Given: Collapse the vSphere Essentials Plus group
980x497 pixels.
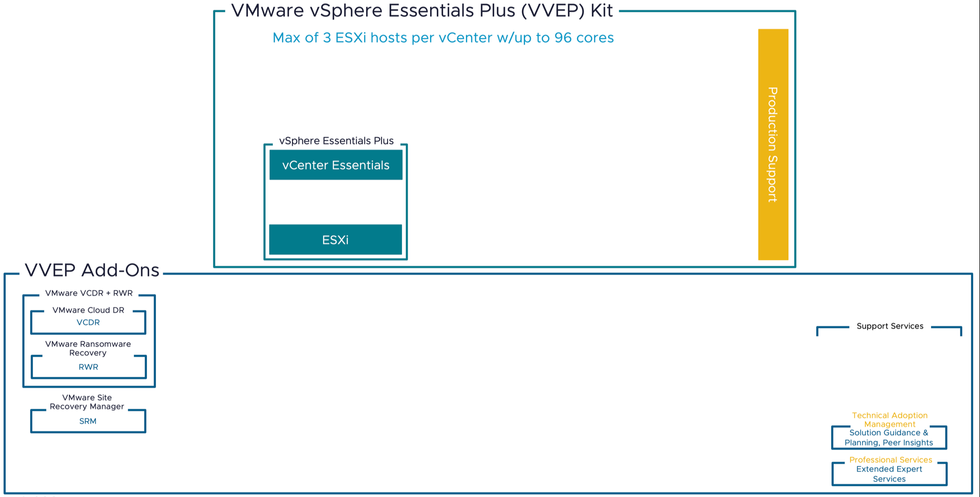Looking at the screenshot, I should [x=336, y=141].
